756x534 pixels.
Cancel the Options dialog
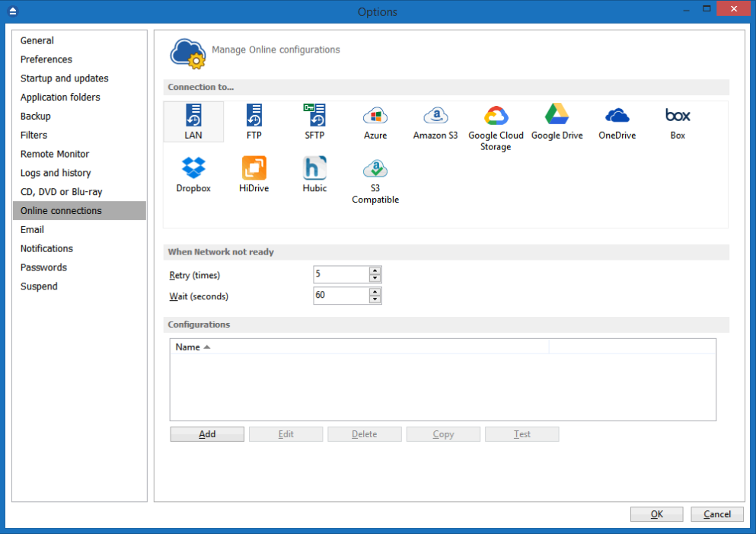click(x=716, y=514)
